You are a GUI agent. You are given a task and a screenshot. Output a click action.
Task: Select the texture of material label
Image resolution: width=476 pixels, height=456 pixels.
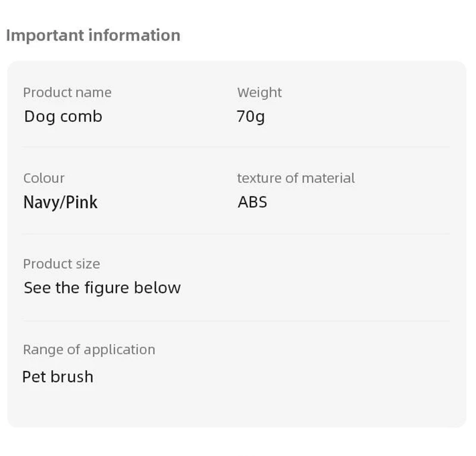tap(296, 179)
